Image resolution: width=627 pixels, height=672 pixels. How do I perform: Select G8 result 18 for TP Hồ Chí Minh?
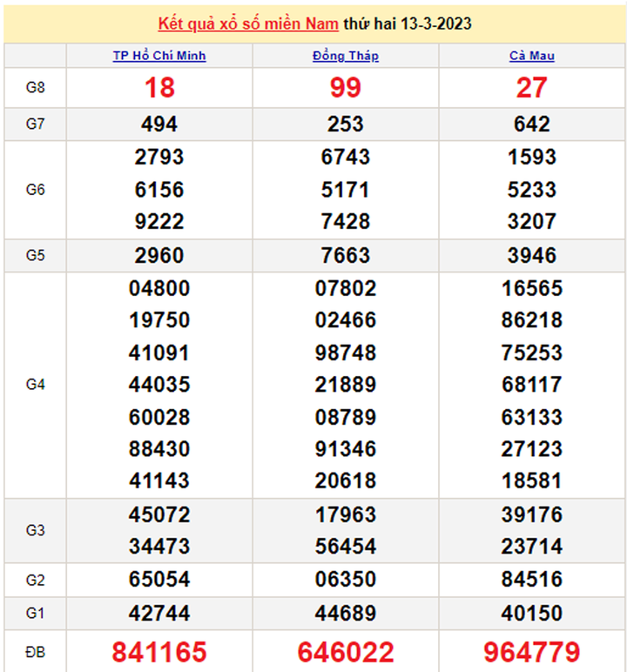click(159, 88)
